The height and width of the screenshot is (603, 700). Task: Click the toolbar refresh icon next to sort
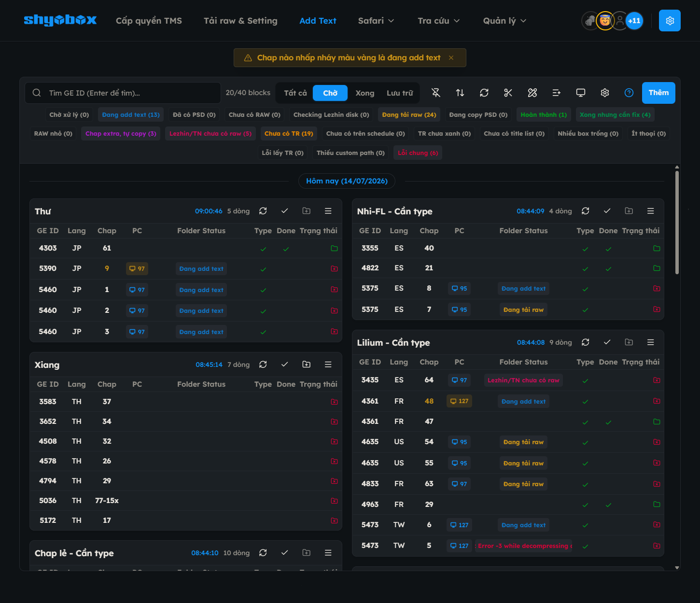point(484,93)
